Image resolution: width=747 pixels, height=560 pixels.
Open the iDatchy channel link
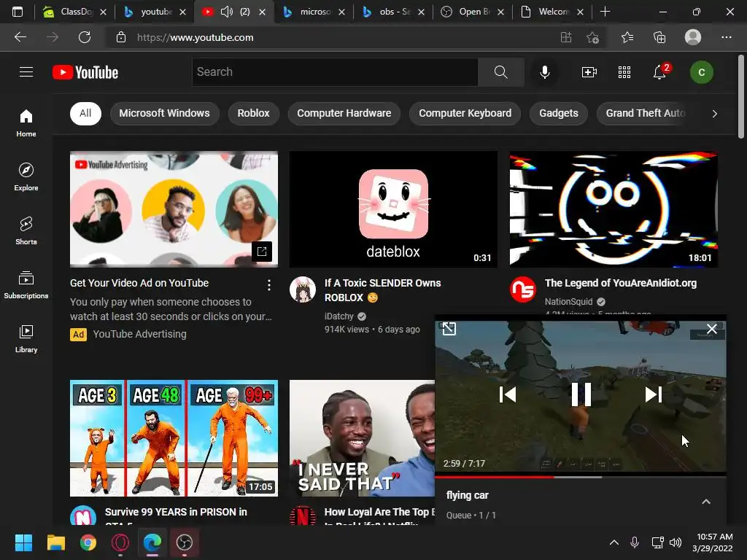pyautogui.click(x=339, y=316)
